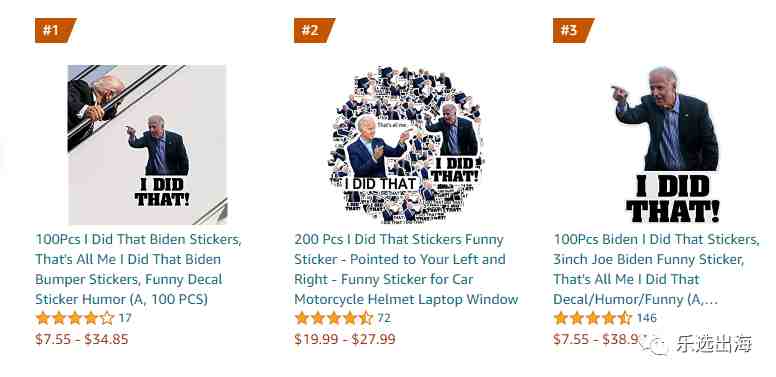Image resolution: width=776 pixels, height=377 pixels.
Task: Open the #1 ranked sticker product image
Action: click(147, 145)
